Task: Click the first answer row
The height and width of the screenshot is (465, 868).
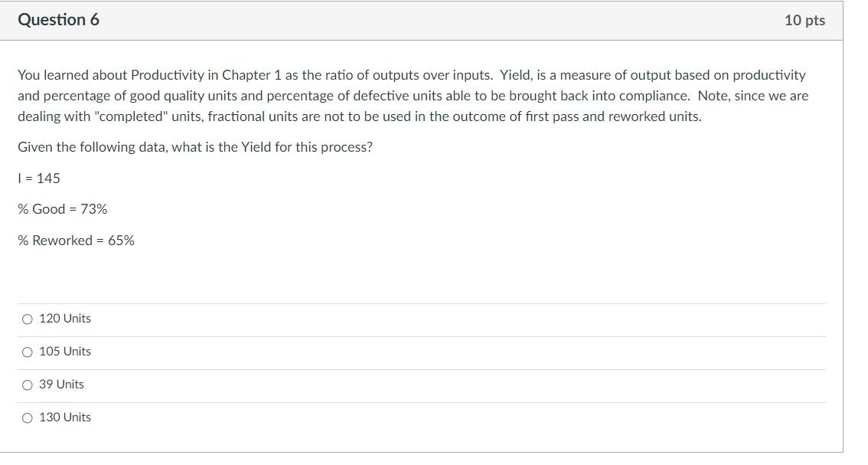Action: pos(421,318)
